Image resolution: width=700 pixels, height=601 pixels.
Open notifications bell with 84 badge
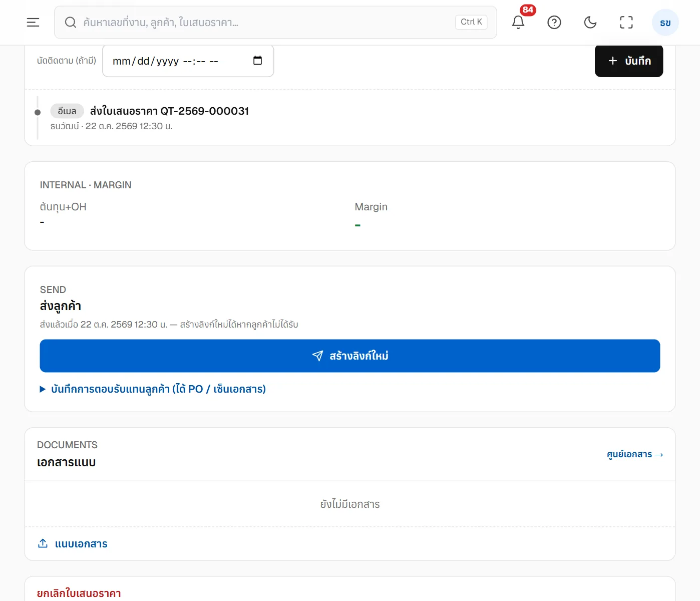click(518, 22)
